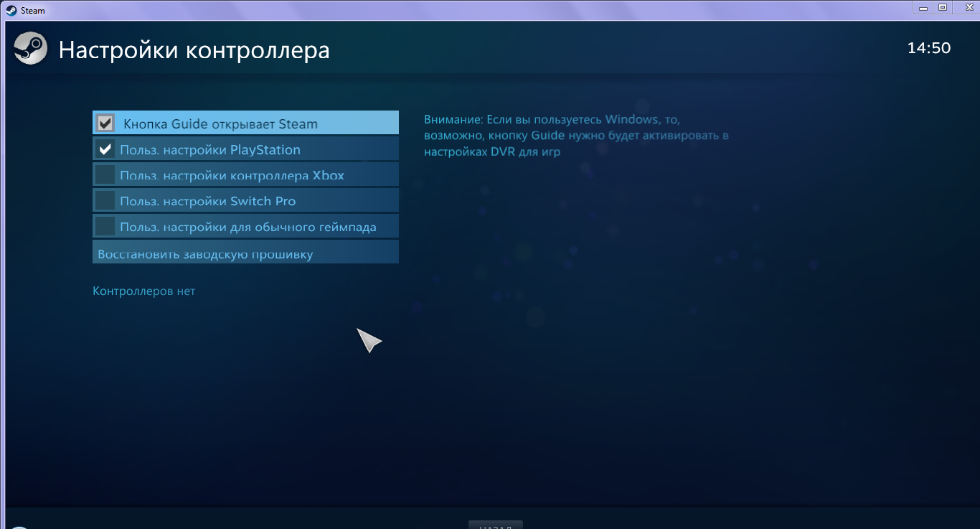Click the Steam logo icon beside the title
The width and height of the screenshot is (980, 529).
click(31, 49)
